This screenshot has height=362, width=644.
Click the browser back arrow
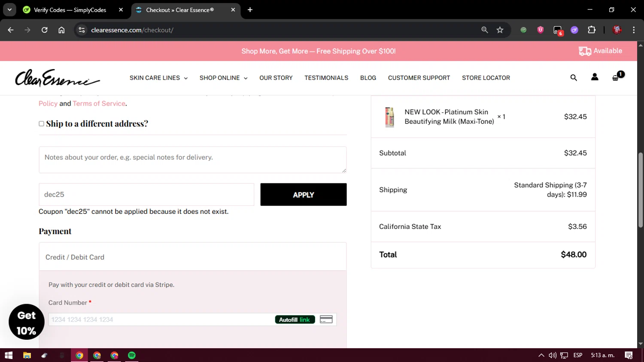click(11, 30)
